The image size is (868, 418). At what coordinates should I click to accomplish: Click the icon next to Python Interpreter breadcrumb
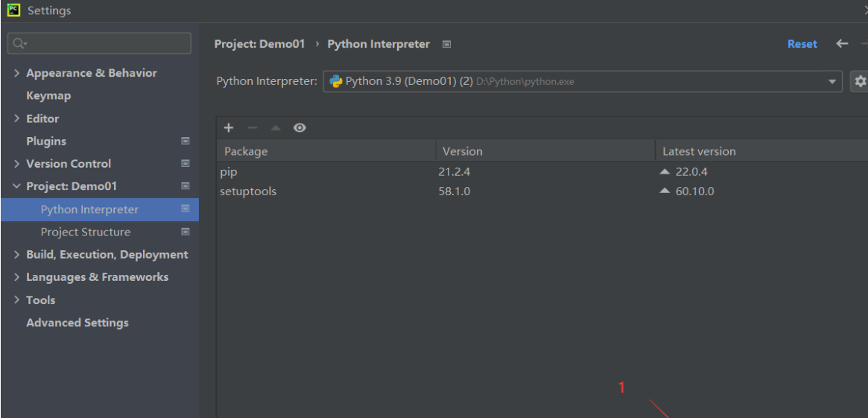(446, 44)
